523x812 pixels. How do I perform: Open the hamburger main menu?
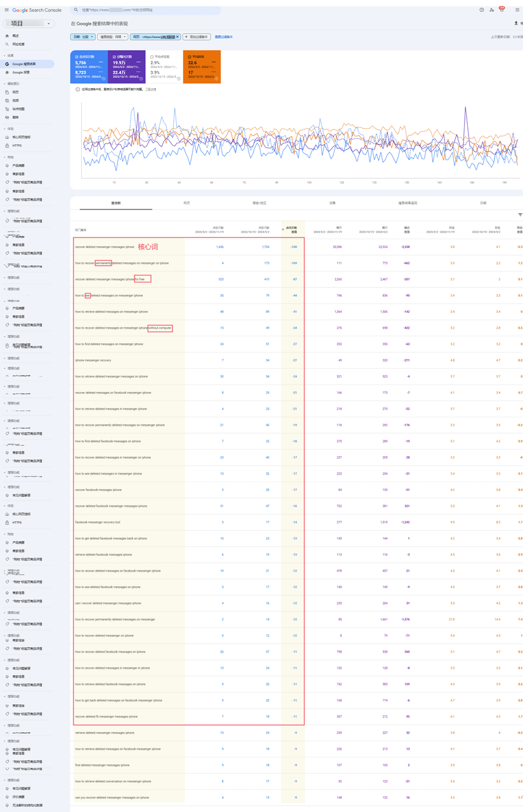[x=6, y=10]
